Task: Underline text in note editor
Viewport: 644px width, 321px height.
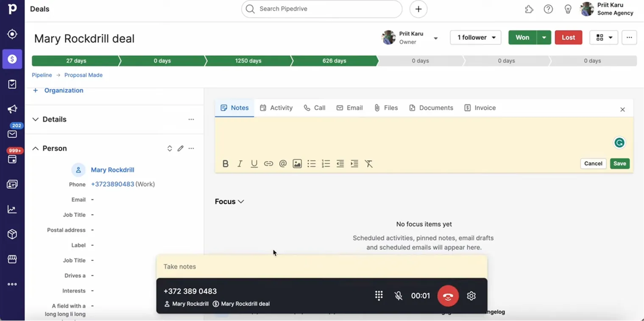Action: (254, 164)
